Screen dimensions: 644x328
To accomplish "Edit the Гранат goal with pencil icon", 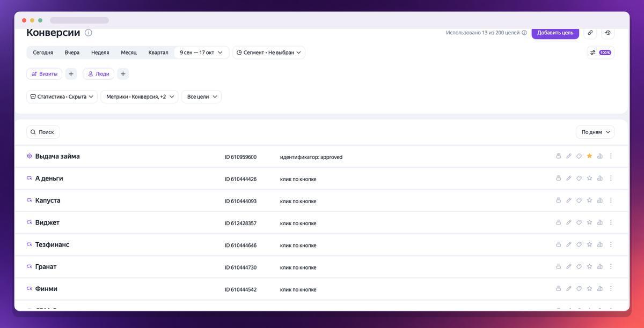I will pyautogui.click(x=569, y=266).
